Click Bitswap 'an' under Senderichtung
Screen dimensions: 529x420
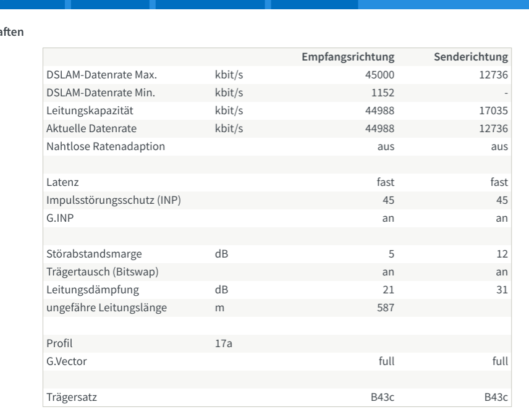(x=502, y=272)
